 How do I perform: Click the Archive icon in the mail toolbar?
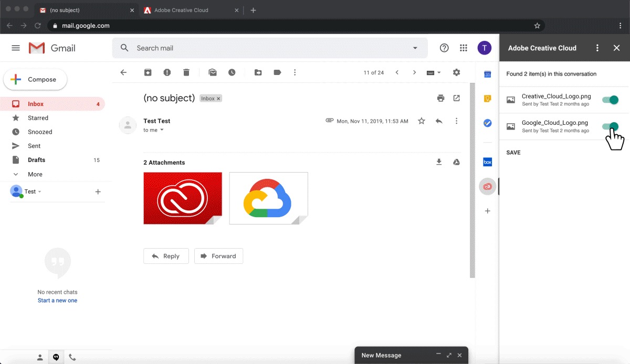pyautogui.click(x=148, y=72)
